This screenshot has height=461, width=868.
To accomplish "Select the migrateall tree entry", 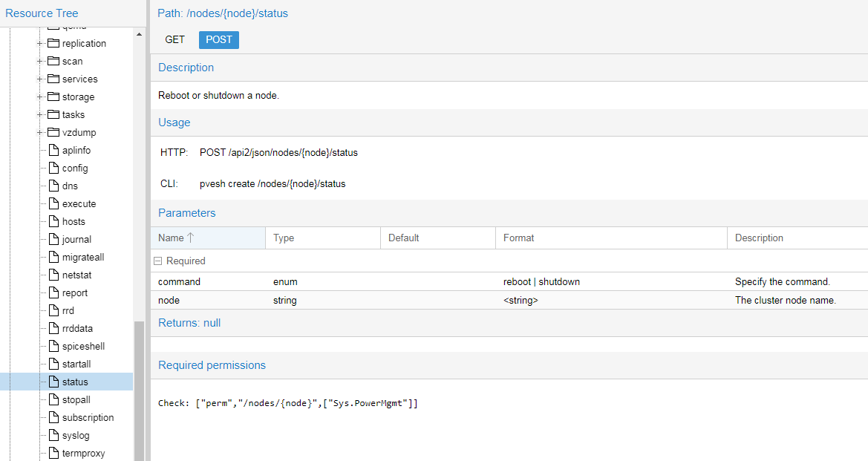I will [83, 257].
